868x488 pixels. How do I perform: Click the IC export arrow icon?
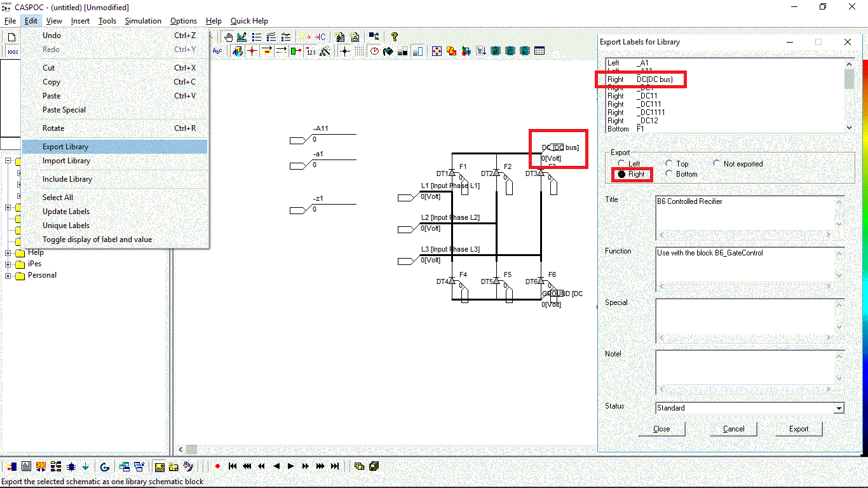(306, 37)
